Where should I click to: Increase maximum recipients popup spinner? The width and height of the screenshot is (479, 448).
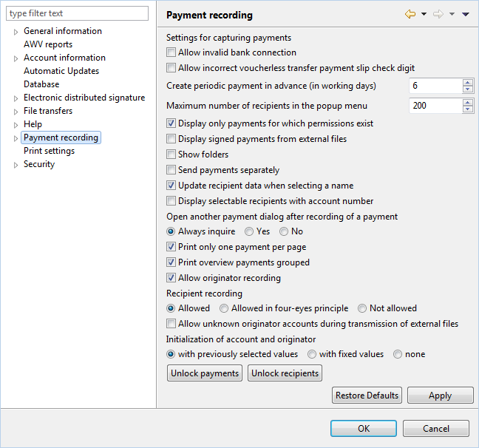(468, 102)
